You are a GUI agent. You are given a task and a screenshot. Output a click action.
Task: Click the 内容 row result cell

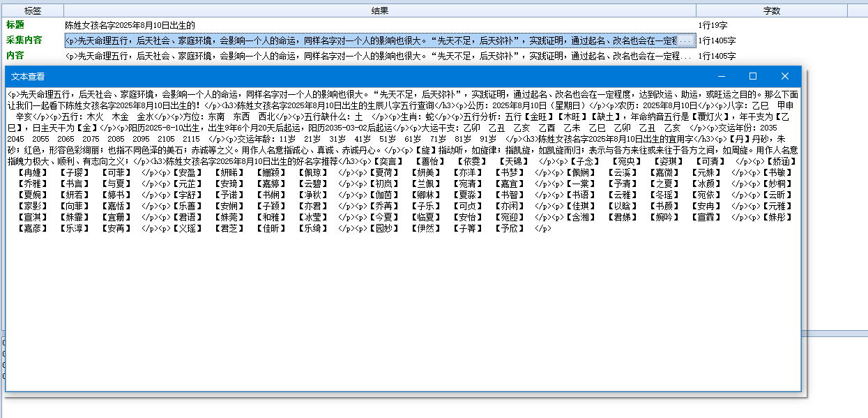coord(376,56)
